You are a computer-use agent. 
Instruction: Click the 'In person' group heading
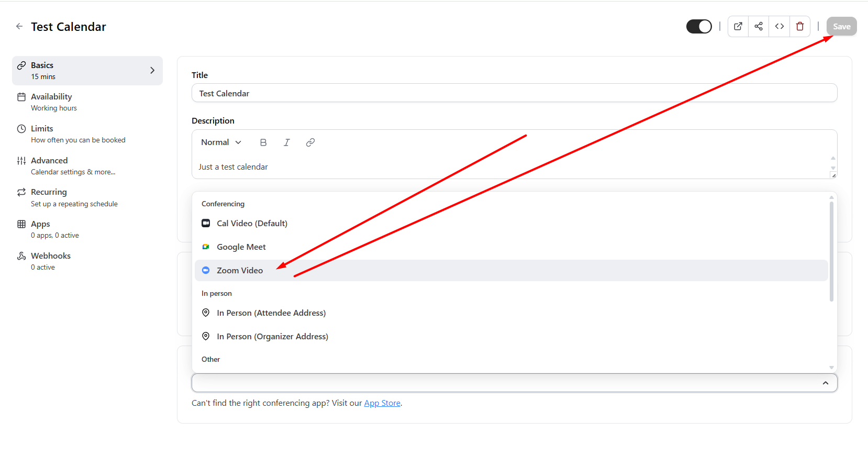[217, 294]
